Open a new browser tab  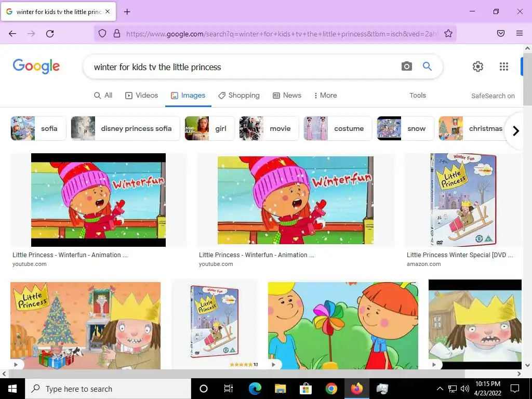pyautogui.click(x=127, y=11)
